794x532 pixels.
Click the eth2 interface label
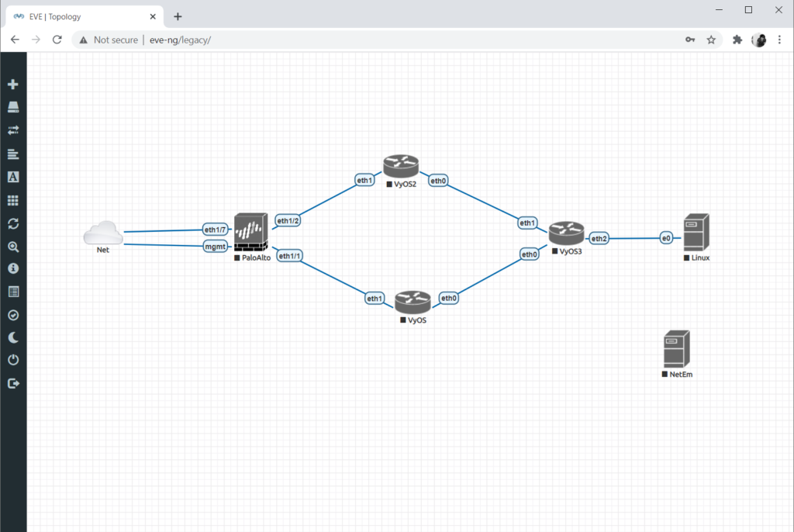599,239
